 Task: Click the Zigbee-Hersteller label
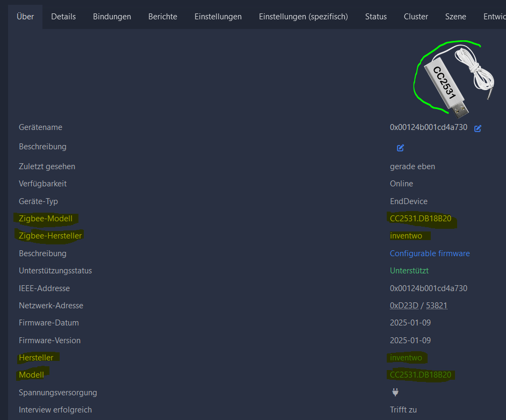coord(50,236)
